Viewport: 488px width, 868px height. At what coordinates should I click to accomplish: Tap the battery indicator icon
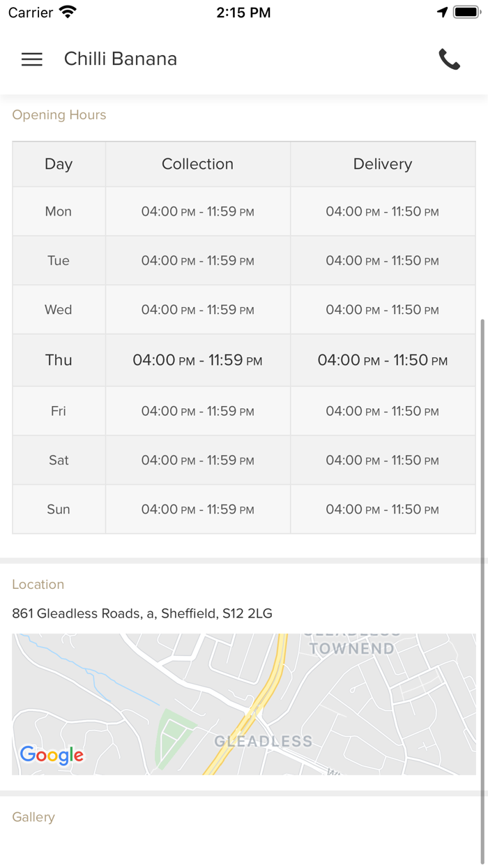coord(466,13)
